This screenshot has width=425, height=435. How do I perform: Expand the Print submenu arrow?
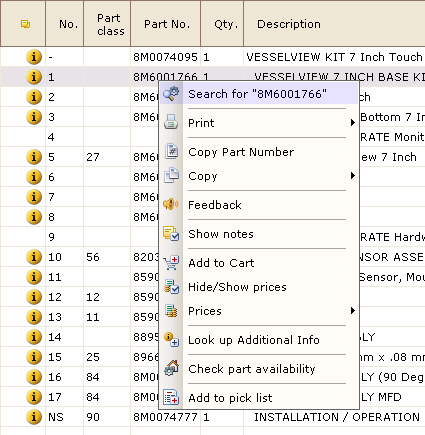[353, 123]
